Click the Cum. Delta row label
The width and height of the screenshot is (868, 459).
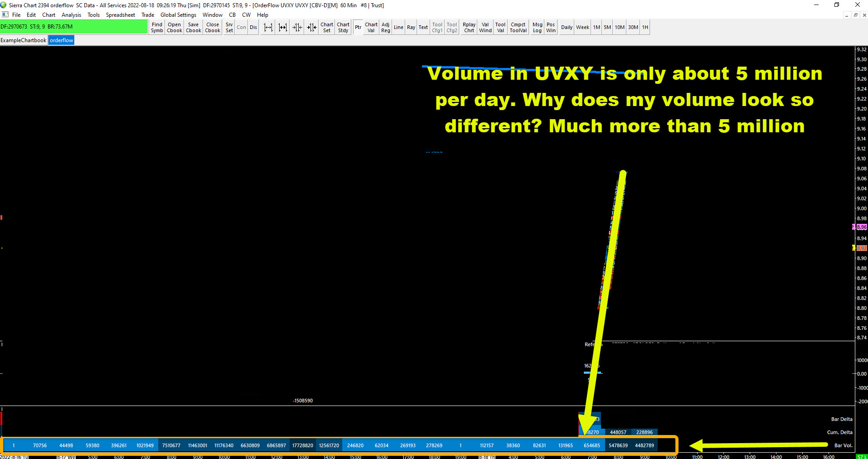(x=840, y=432)
